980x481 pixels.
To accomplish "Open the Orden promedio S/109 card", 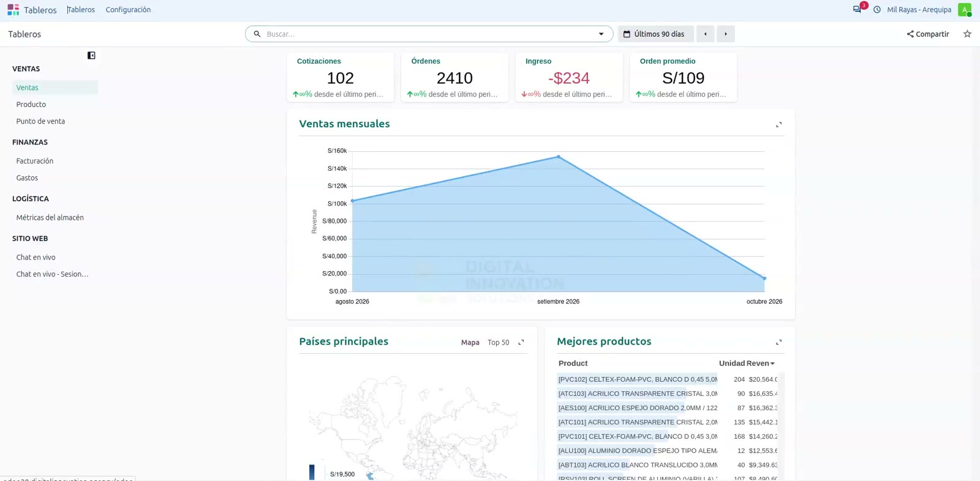I will pos(684,77).
